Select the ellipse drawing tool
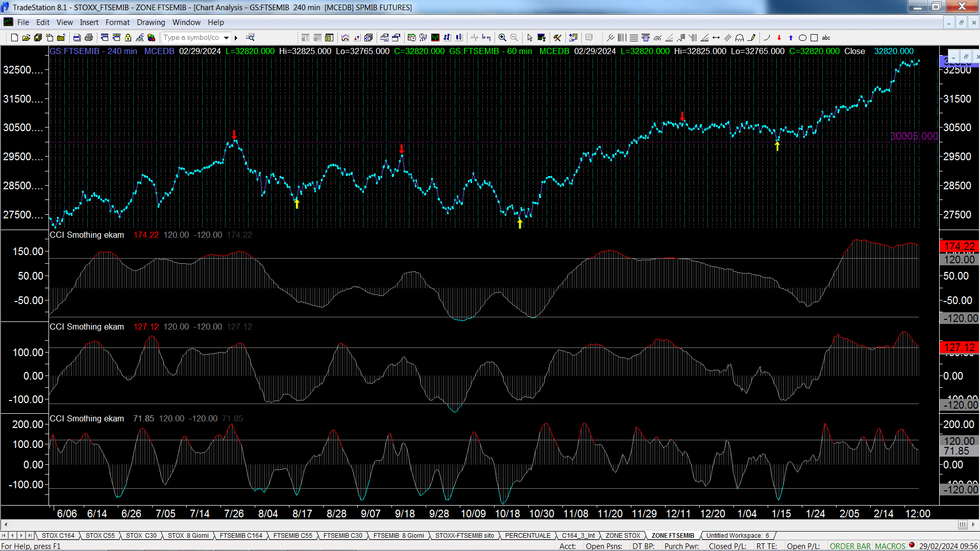This screenshot has height=551, width=980. point(802,37)
